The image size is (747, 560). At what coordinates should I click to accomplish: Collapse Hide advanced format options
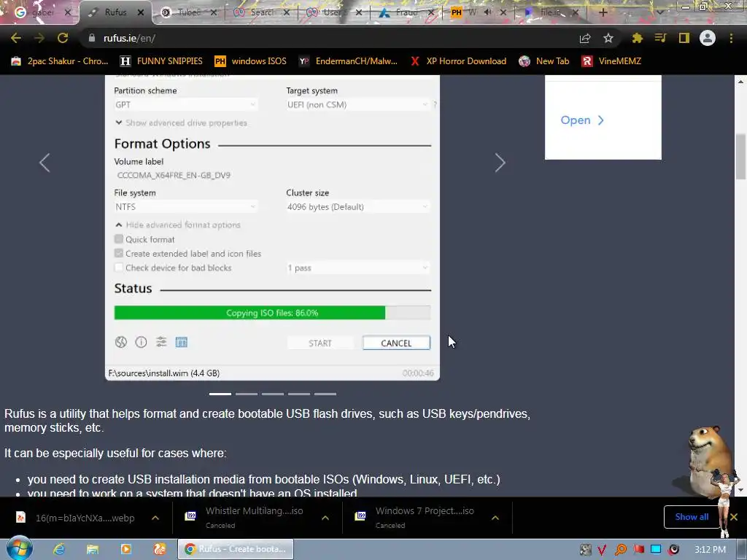[178, 225]
